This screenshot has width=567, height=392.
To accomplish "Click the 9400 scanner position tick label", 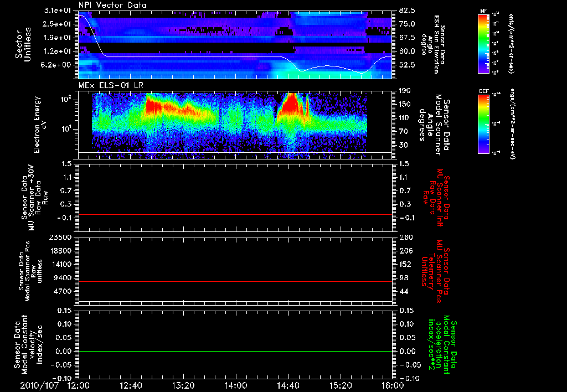I will click(x=62, y=278).
